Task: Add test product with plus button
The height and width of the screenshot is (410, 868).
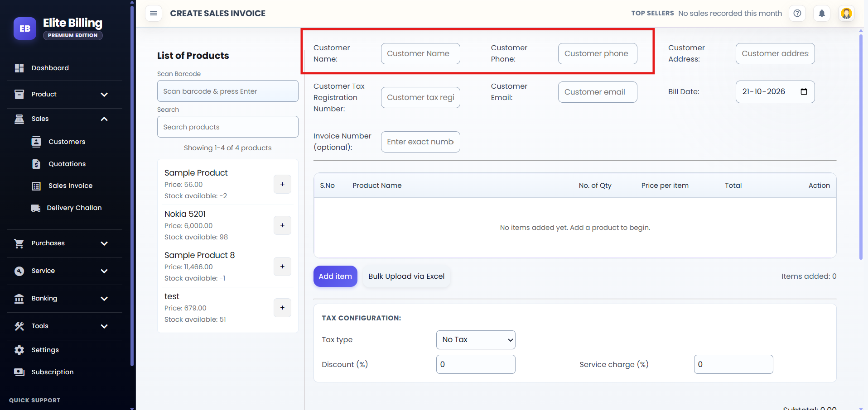Action: (282, 308)
